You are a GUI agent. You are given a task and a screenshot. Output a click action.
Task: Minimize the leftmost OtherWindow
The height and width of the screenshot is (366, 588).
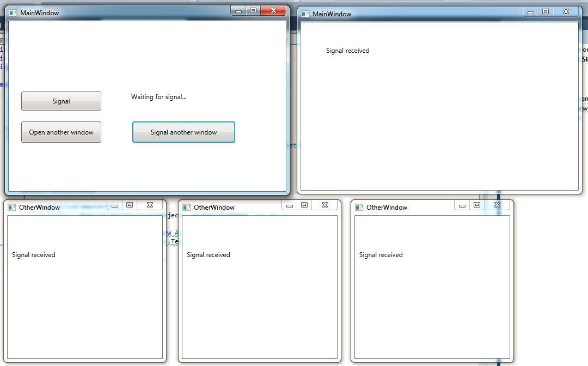coord(114,205)
